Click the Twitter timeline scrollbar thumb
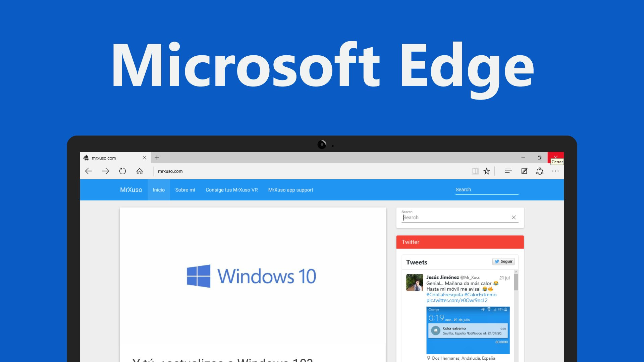 (x=516, y=282)
